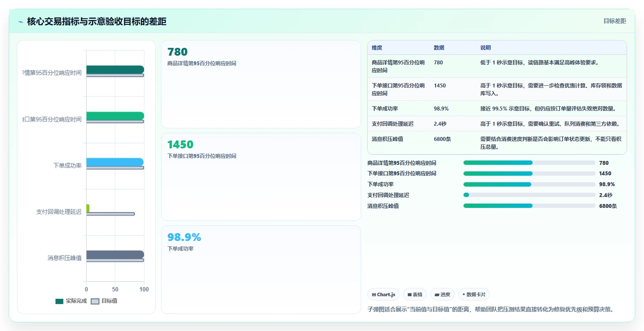The image size is (644, 331).
Task: Click the page title 核心交易指标与示意验收目标的差距
Action: 97,22
